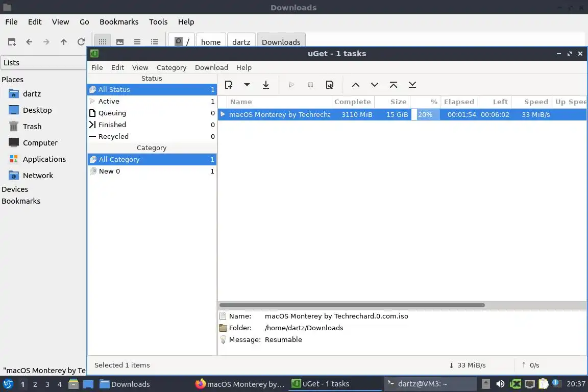Move download to bottom with the bottom arrow icon
The height and width of the screenshot is (392, 588).
point(412,85)
